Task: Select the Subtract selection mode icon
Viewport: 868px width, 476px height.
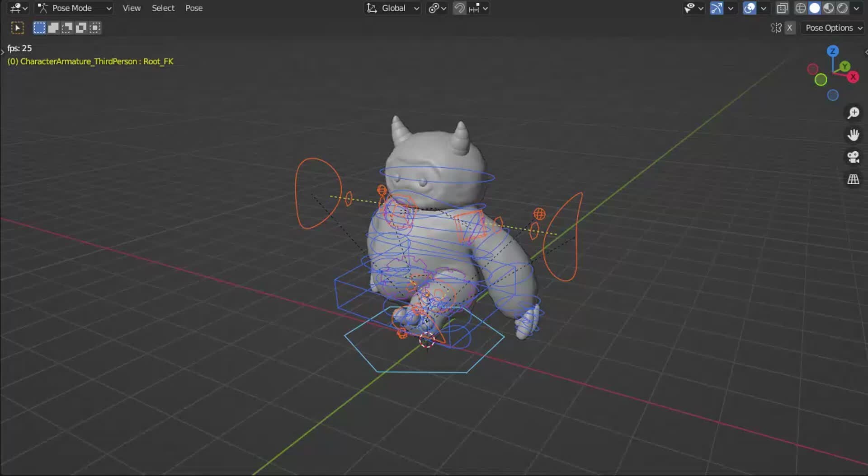Action: point(66,28)
